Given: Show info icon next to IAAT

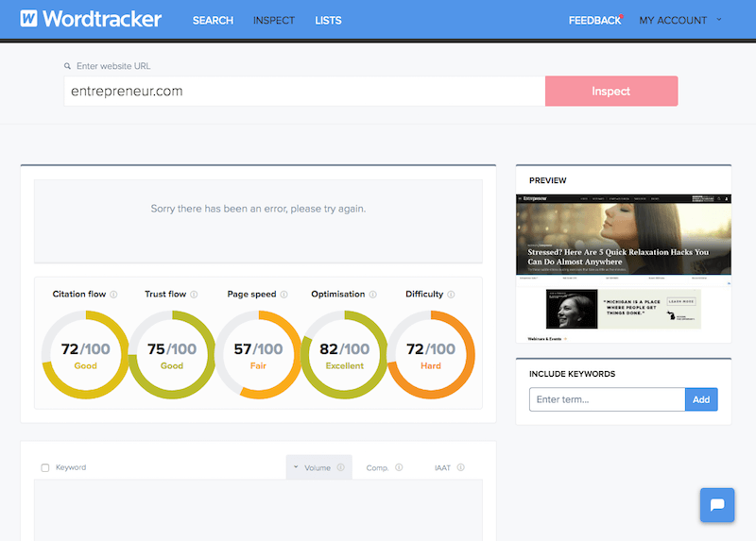Looking at the screenshot, I should (460, 467).
